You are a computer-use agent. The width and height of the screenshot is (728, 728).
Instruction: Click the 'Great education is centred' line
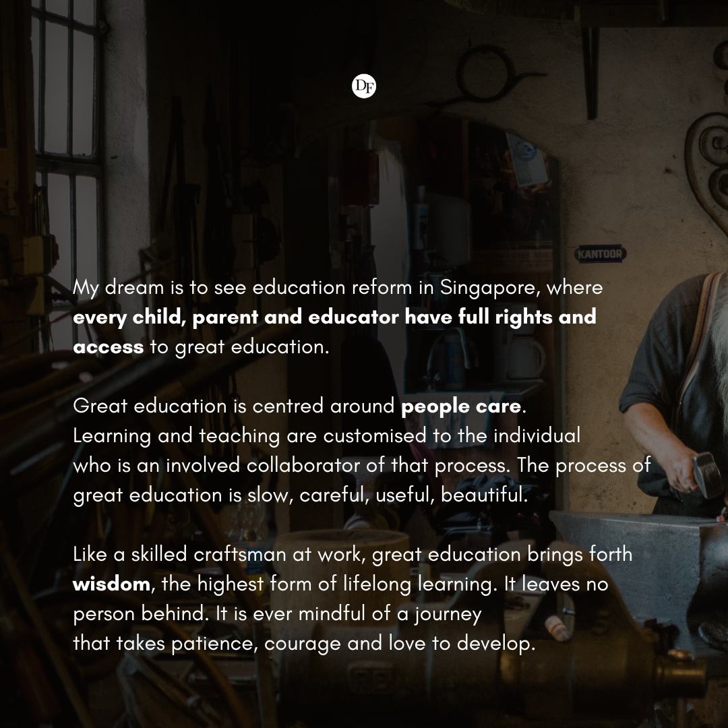[x=299, y=406]
